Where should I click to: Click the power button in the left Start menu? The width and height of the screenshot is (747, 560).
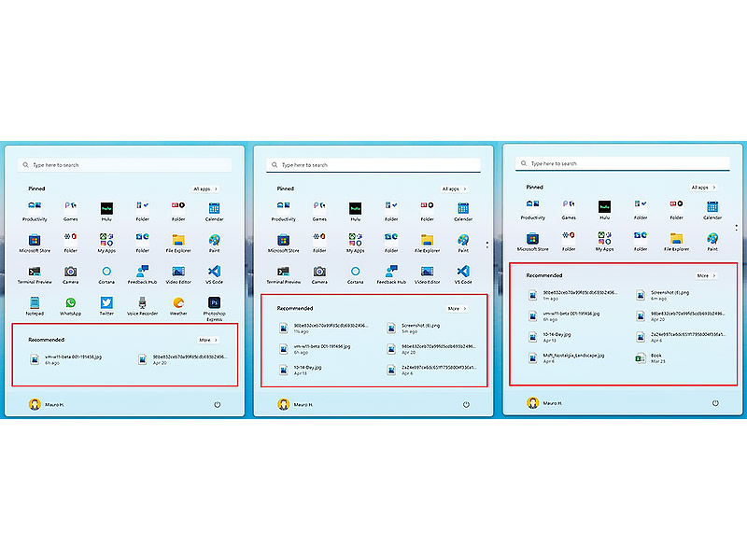[x=217, y=404]
